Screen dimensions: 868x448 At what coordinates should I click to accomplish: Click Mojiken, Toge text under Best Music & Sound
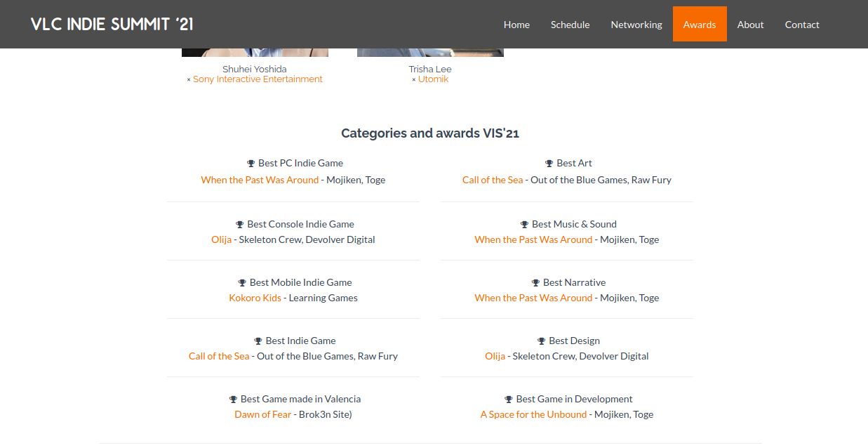(x=629, y=239)
